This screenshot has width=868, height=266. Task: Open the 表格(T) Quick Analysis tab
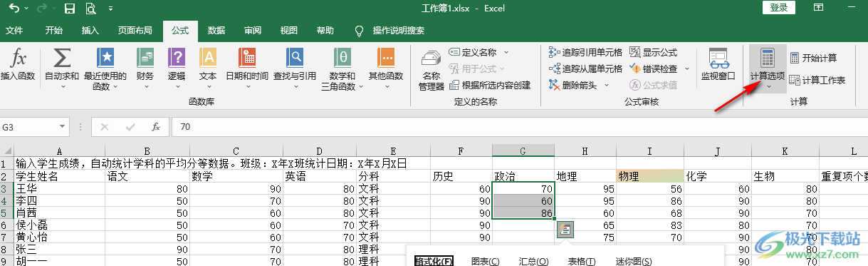(582, 262)
